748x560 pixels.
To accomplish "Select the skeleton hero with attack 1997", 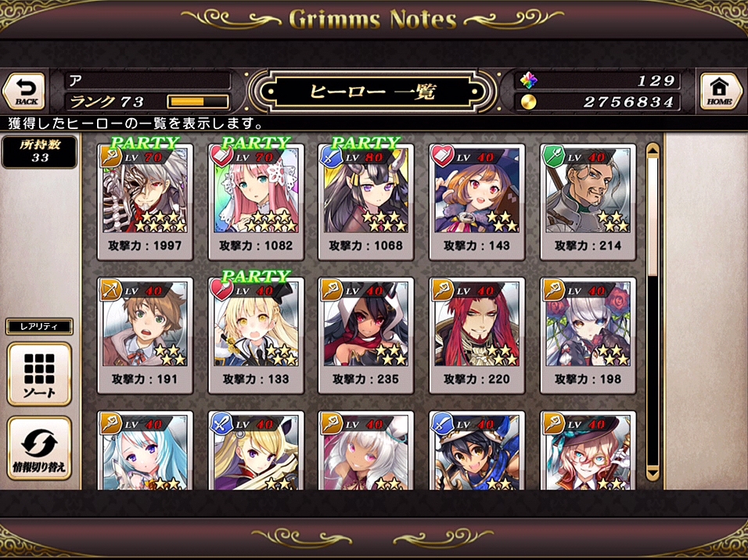I will click(x=145, y=203).
